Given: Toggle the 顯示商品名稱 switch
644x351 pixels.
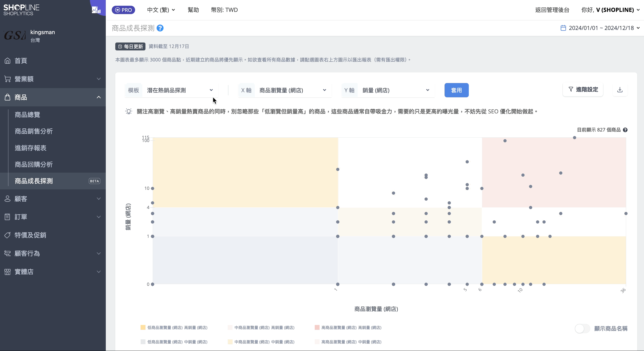Looking at the screenshot, I should click(582, 328).
